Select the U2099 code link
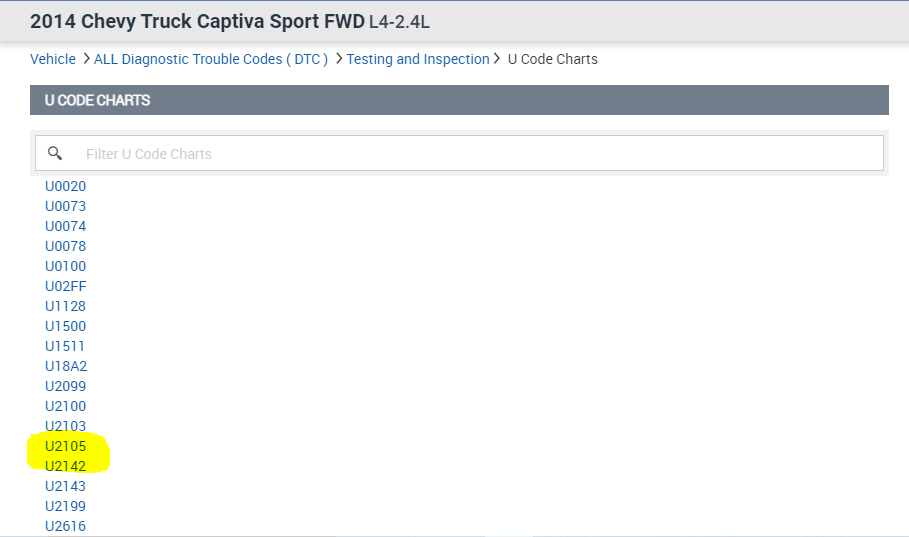Viewport: 909px width, 537px height. [66, 386]
